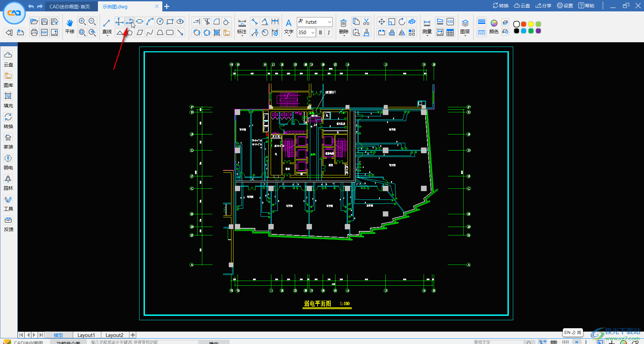Select the rounded rectangle tool

pos(170,33)
